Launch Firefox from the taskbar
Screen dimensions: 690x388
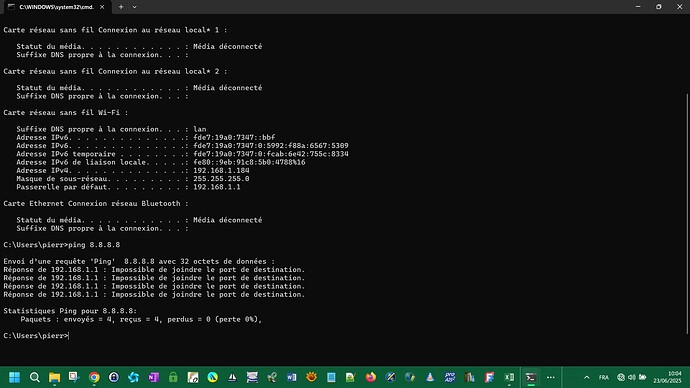point(371,377)
